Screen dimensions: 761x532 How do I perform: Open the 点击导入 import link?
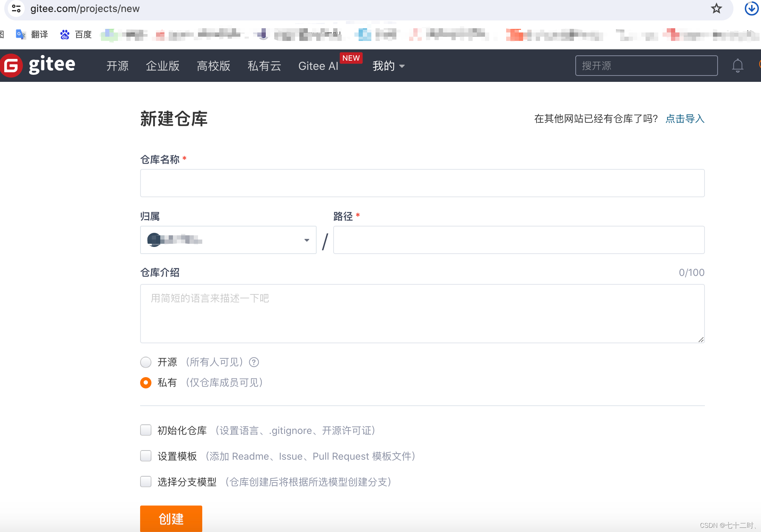click(x=684, y=119)
